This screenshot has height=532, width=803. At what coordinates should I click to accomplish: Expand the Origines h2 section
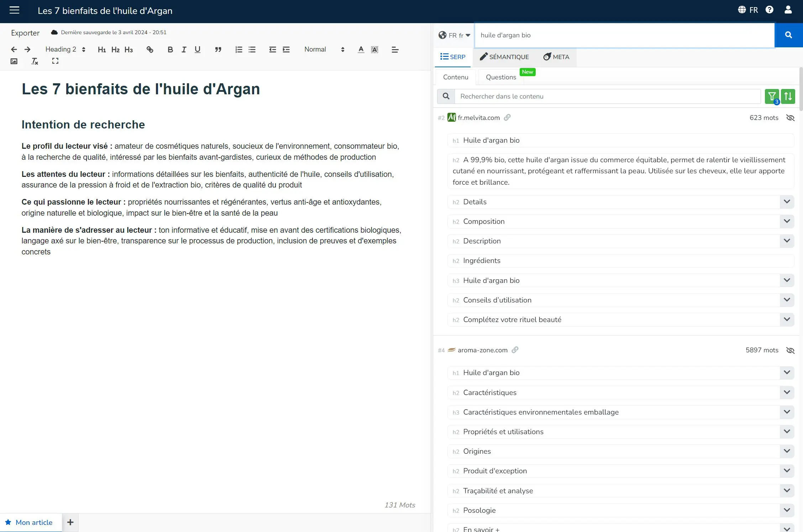787,451
